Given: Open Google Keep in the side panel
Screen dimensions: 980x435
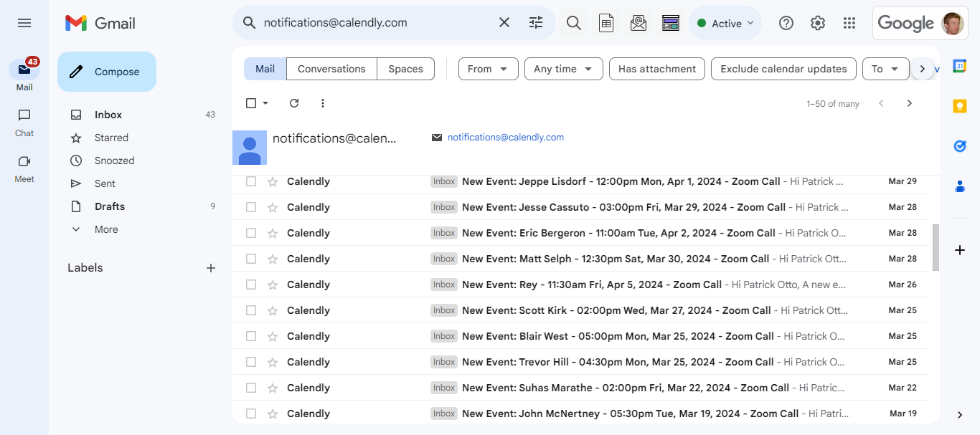Looking at the screenshot, I should (960, 106).
